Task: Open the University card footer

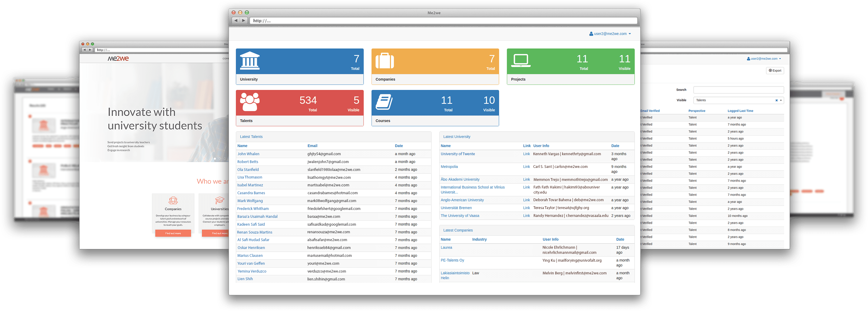Action: coord(299,80)
